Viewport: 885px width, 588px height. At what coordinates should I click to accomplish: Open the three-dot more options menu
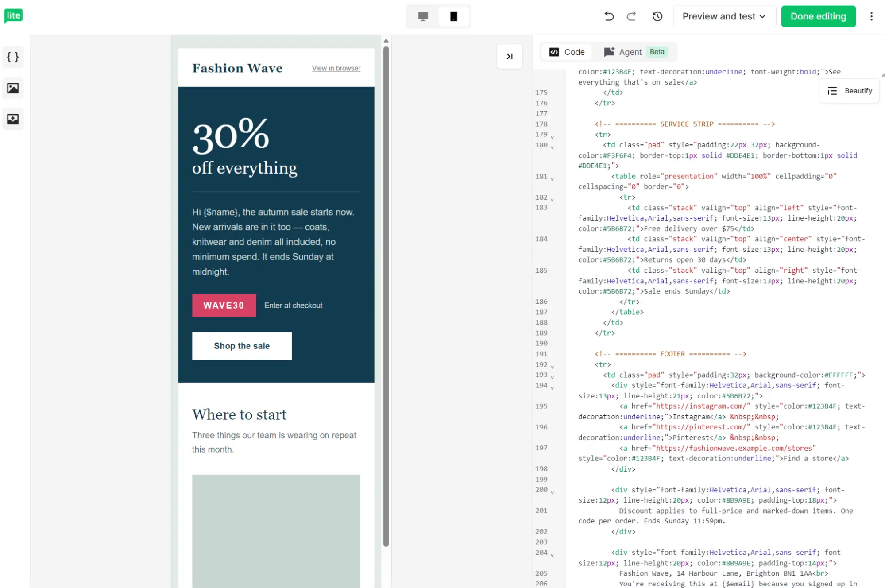click(x=871, y=16)
